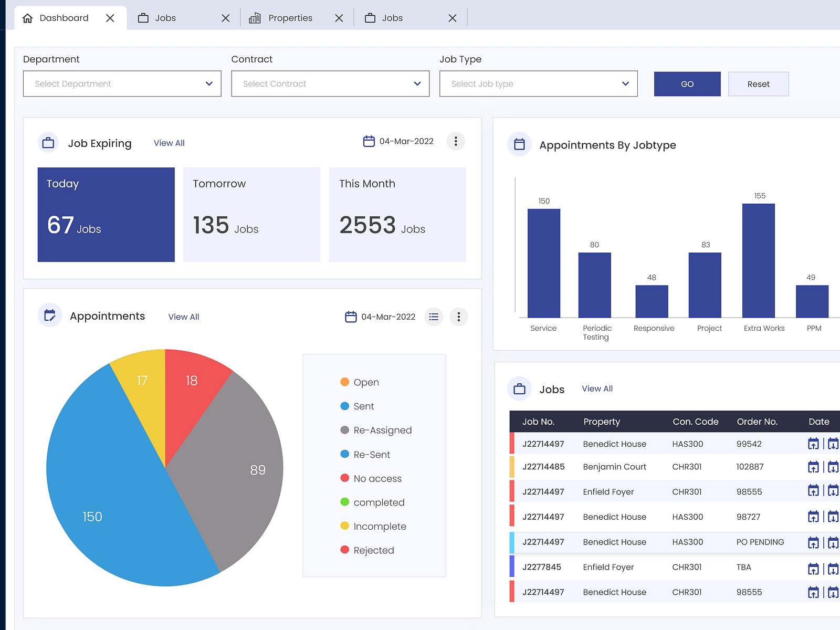The height and width of the screenshot is (630, 840).
Task: Click the three-dot menu on the Appointments card
Action: [458, 316]
